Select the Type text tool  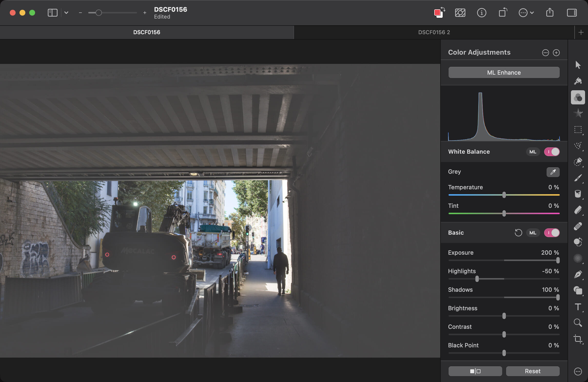(578, 307)
